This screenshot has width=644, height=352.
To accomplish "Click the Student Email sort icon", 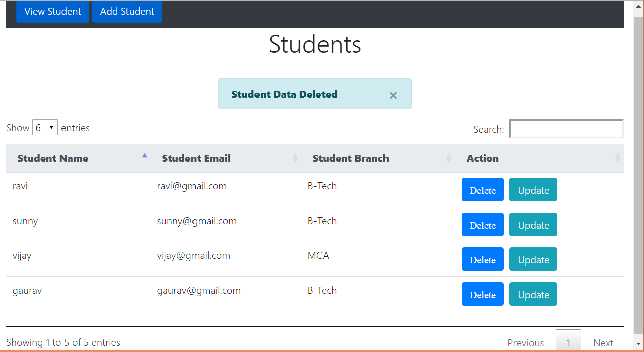I will 295,158.
